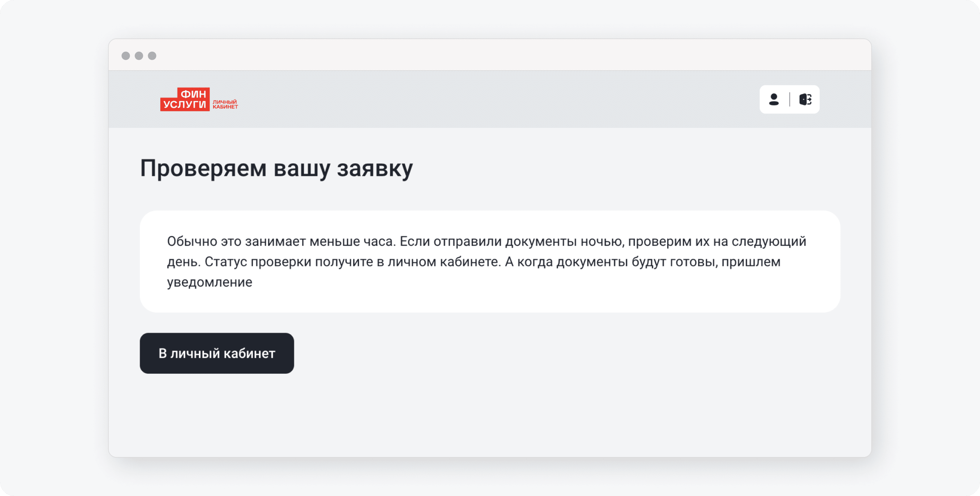Click the red ЛИЧНЫЙ КАБИНЕТ label beside the logo
Screen dimensions: 980x496
coord(225,104)
